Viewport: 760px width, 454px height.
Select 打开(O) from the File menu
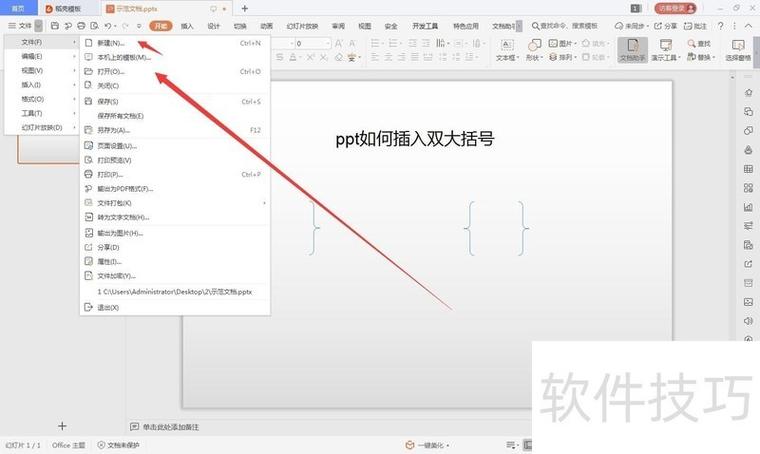click(x=174, y=71)
